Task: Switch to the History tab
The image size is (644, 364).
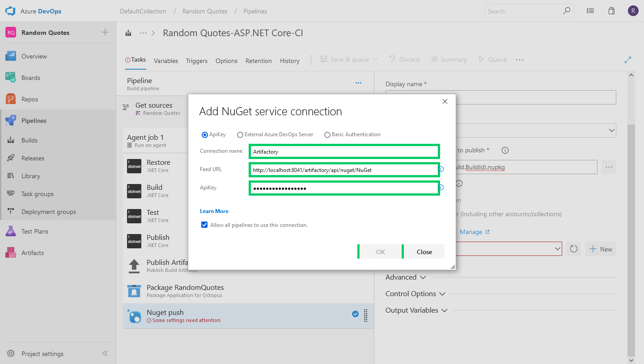Action: 290,61
